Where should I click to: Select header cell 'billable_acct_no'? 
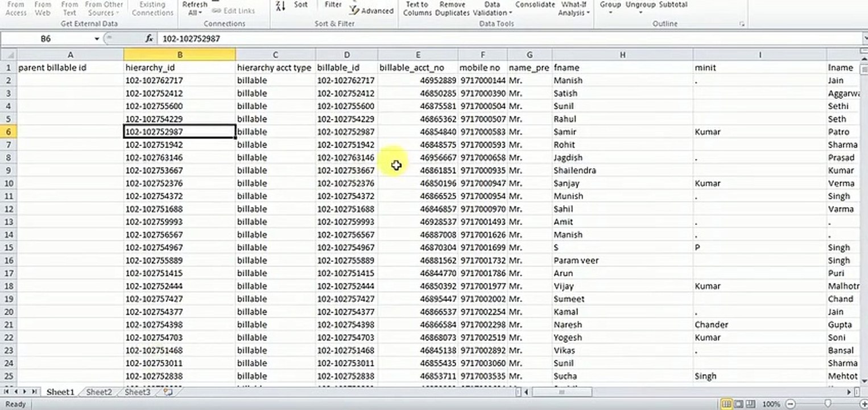click(418, 68)
